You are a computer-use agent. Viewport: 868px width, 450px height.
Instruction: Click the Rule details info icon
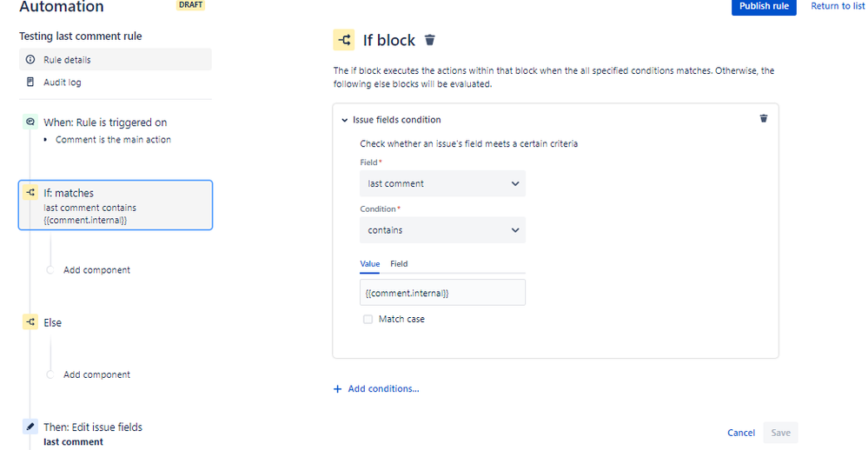click(x=30, y=59)
